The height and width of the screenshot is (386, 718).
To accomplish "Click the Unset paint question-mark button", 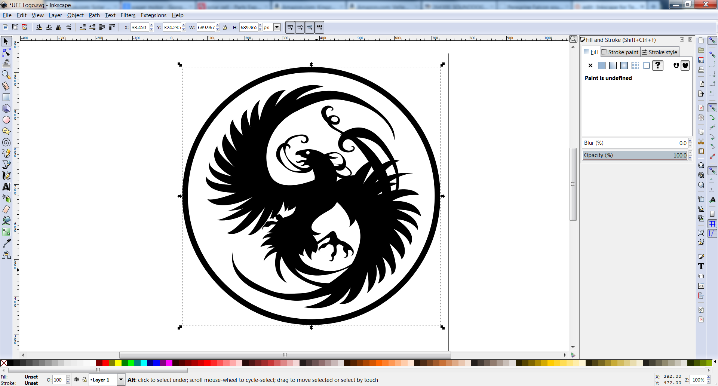I will [658, 65].
